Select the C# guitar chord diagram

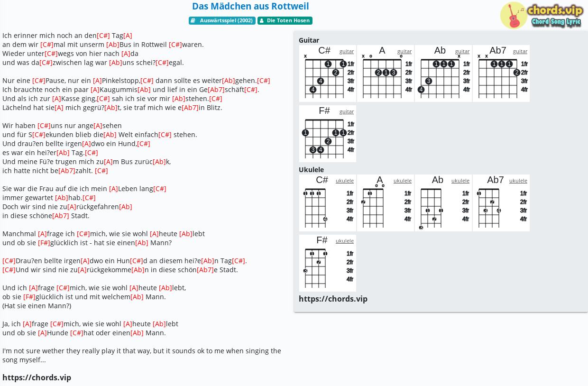pos(328,74)
